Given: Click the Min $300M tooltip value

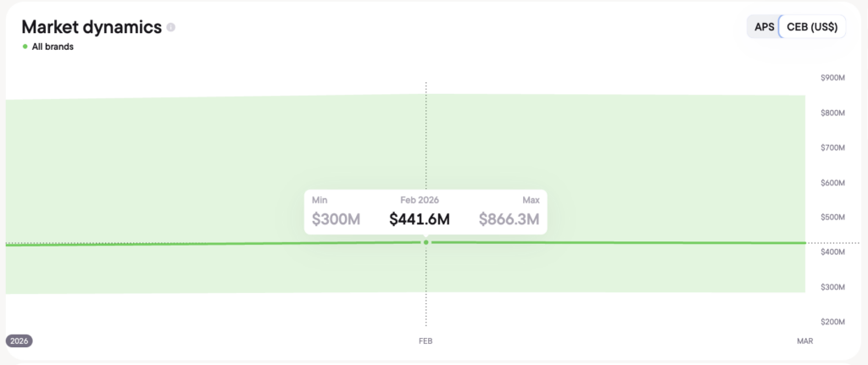Looking at the screenshot, I should point(336,219).
